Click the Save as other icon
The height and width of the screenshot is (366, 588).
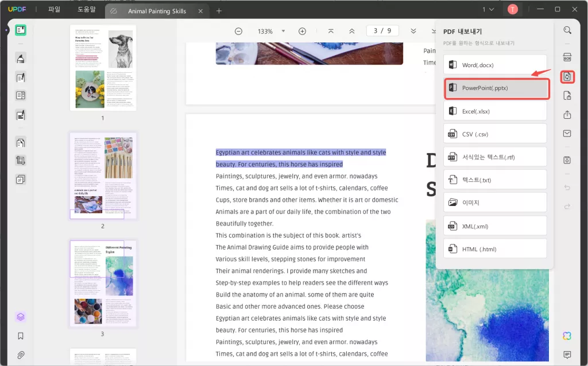point(567,160)
